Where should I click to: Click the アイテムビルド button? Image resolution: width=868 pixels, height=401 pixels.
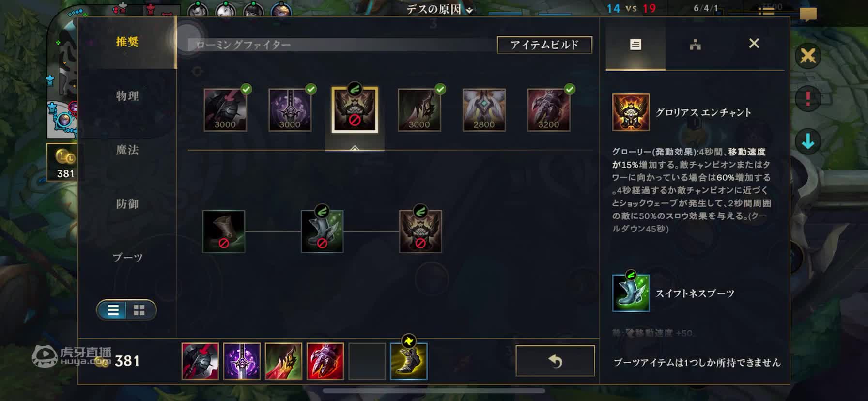[x=544, y=45]
